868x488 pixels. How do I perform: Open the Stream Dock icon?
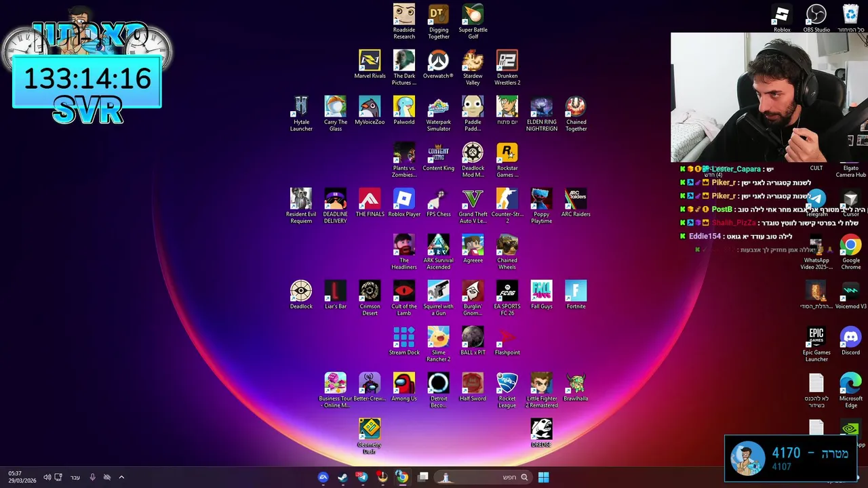(x=404, y=341)
